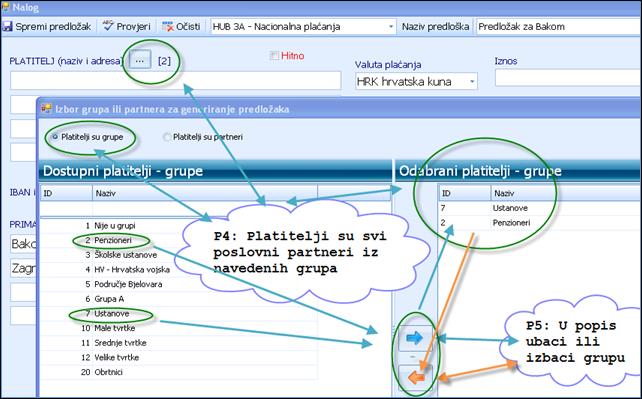This screenshot has width=642, height=399.
Task: Select row 12 Velike tvrtke
Action: click(179, 358)
